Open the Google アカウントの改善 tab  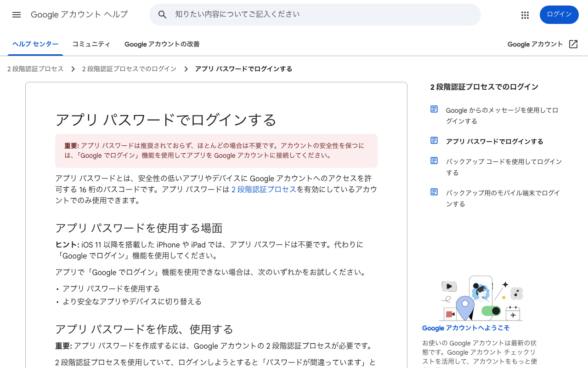click(162, 44)
